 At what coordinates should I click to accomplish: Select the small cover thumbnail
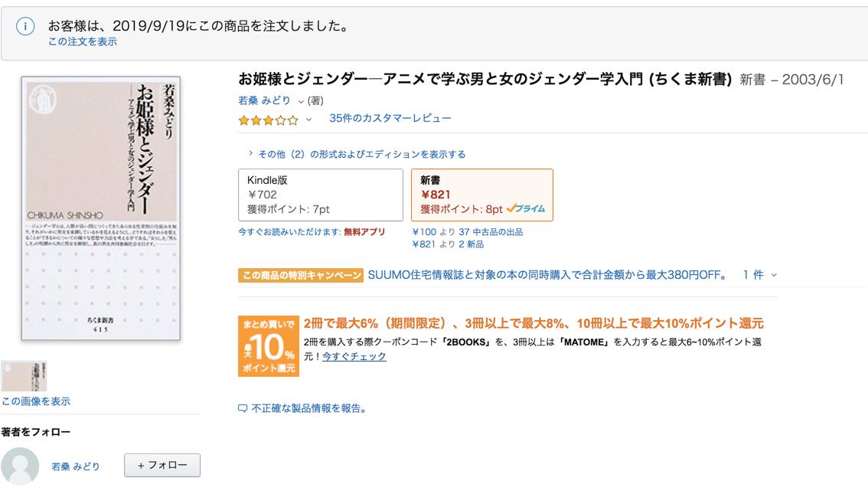24,376
